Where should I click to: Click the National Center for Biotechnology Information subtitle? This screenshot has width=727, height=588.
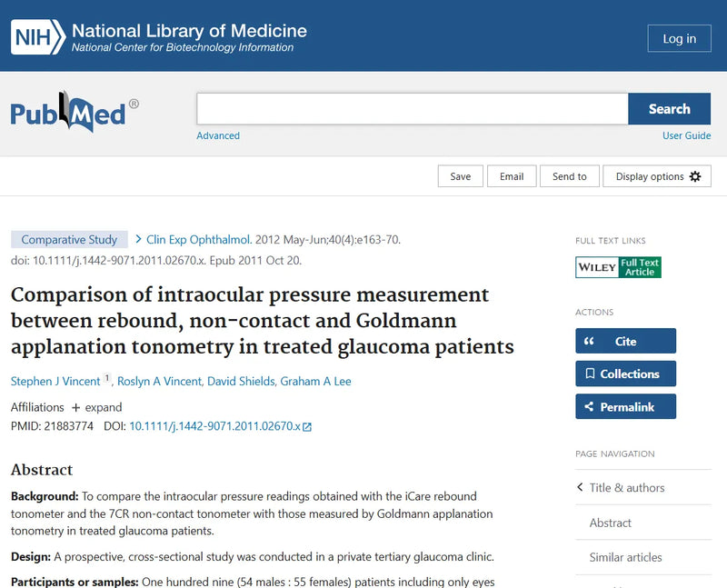(183, 47)
